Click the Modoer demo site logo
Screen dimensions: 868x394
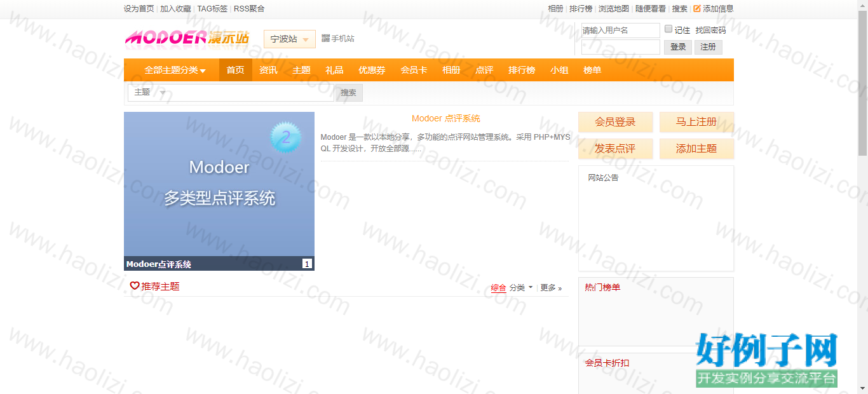pyautogui.click(x=187, y=38)
